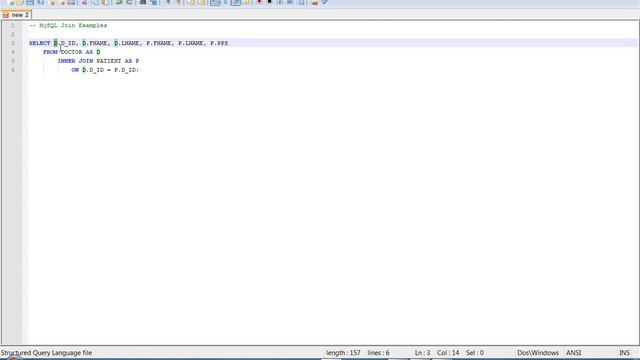
Task: Toggle INS insert mode indicator
Action: tap(624, 353)
